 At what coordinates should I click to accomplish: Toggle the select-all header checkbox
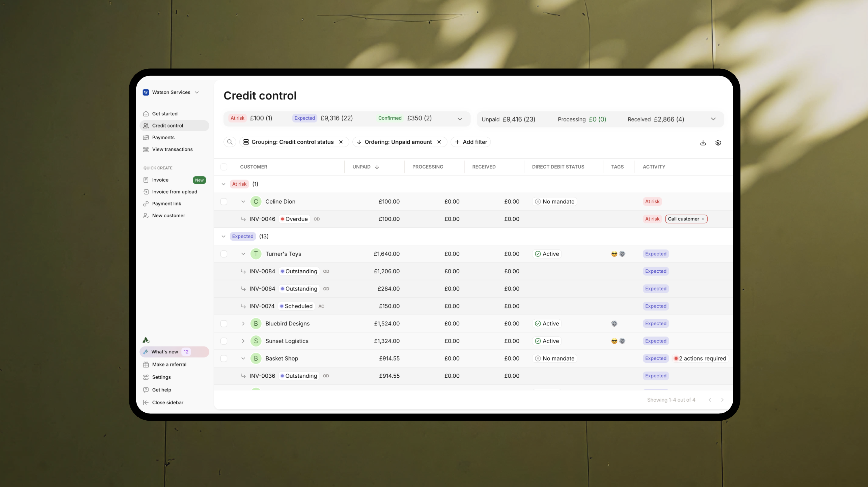click(224, 167)
